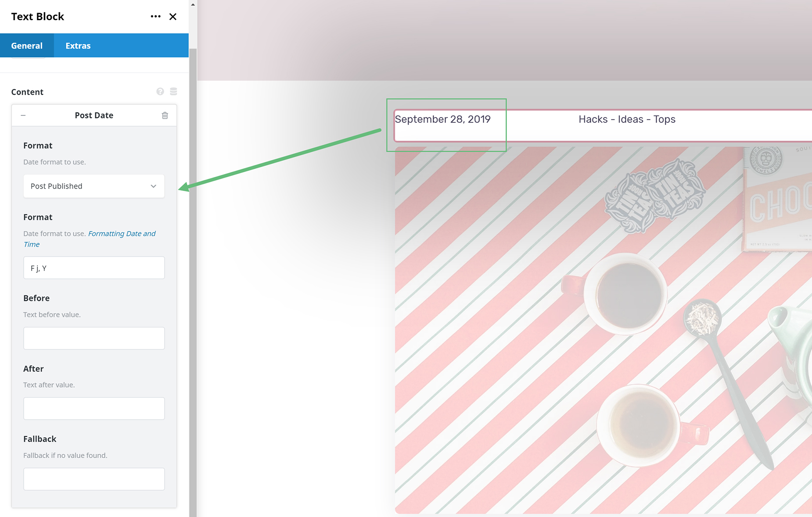Open the three-dot options menu

[x=155, y=17]
